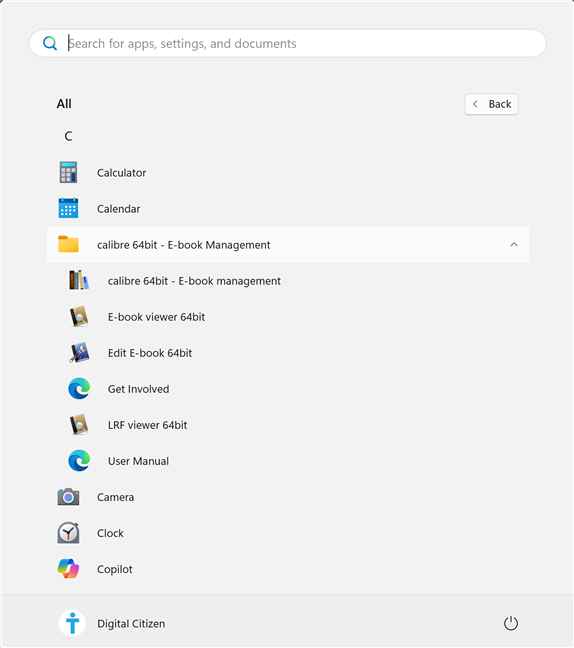Select the Copilot label
This screenshot has width=574, height=648.
pos(114,569)
